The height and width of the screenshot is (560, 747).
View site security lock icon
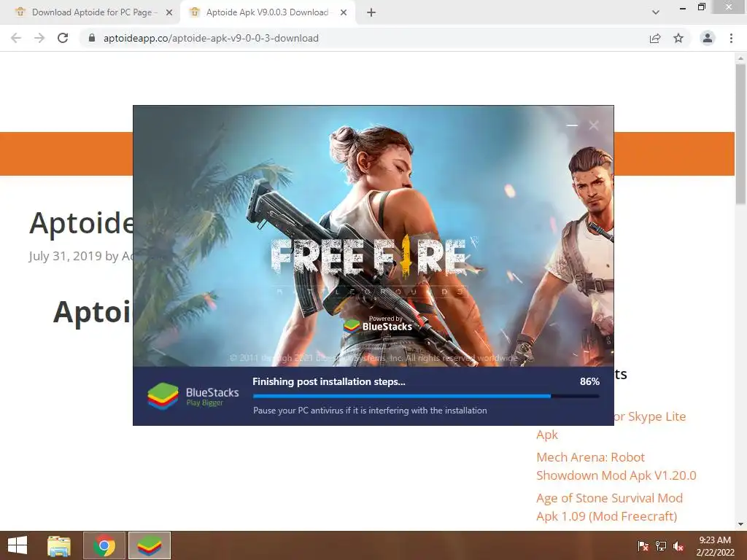pos(92,38)
